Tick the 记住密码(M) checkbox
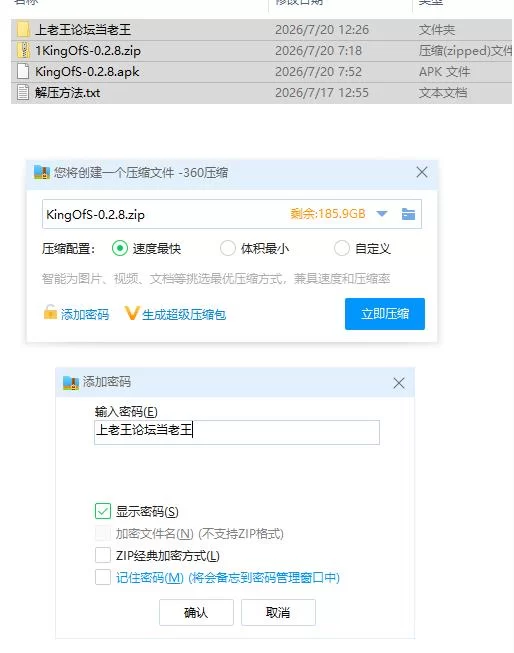The image size is (514, 653). click(103, 577)
